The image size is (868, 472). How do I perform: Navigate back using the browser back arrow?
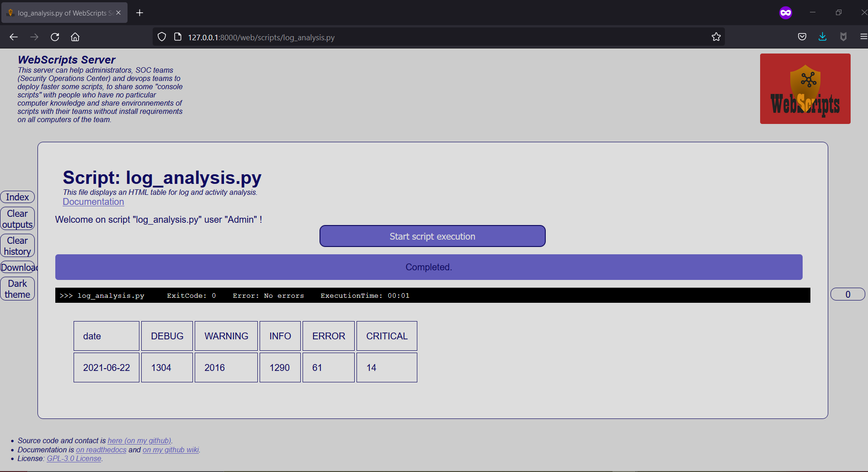click(13, 37)
